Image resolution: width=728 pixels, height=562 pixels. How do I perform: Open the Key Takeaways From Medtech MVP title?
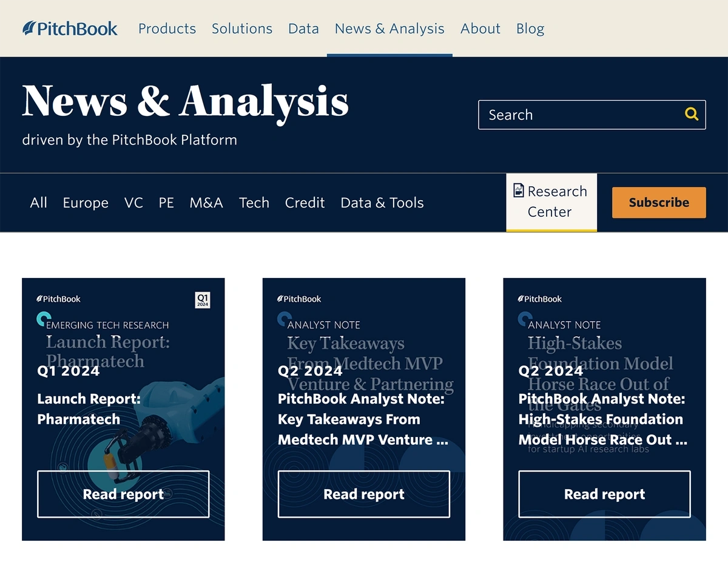363,419
